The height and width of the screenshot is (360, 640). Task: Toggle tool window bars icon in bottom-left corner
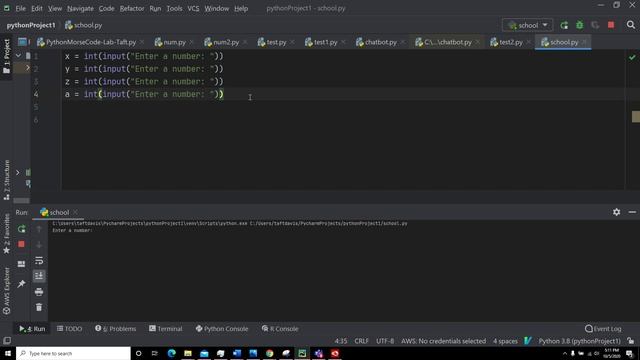click(x=7, y=340)
